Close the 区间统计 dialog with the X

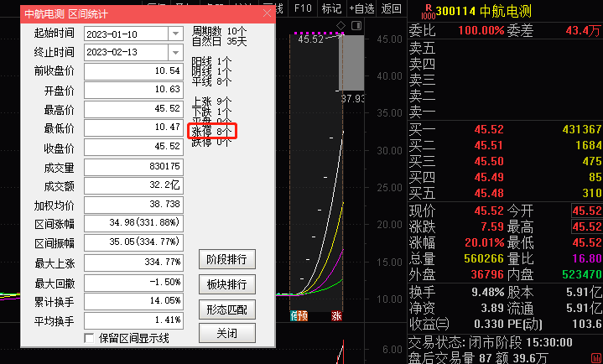[x=267, y=13]
